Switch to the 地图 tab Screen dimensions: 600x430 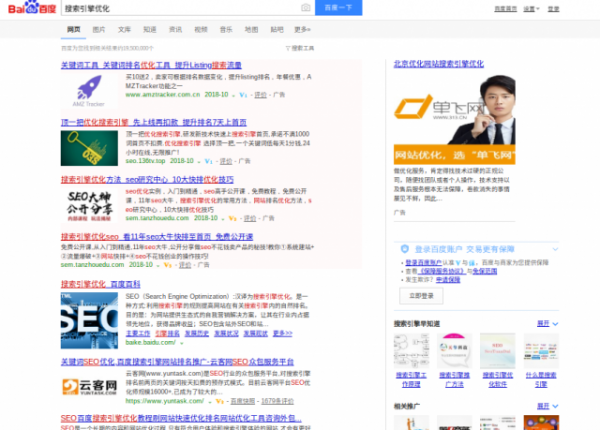pos(251,29)
